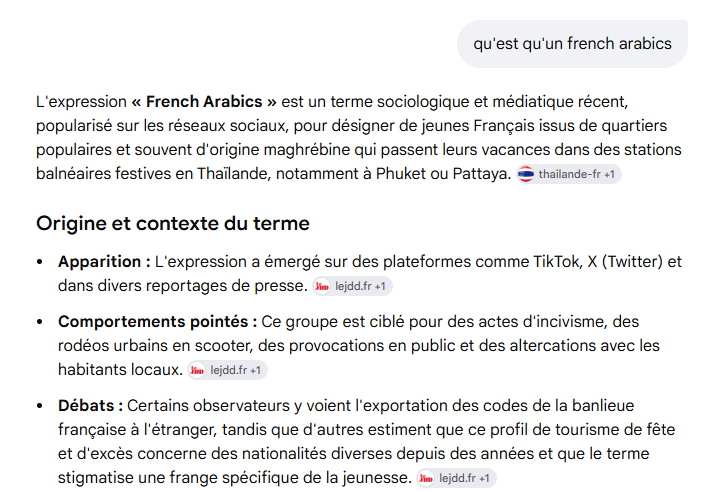Image resolution: width=711 pixels, height=492 pixels.
Task: Expand +1 sources on Comportements pointés chip
Action: point(255,370)
